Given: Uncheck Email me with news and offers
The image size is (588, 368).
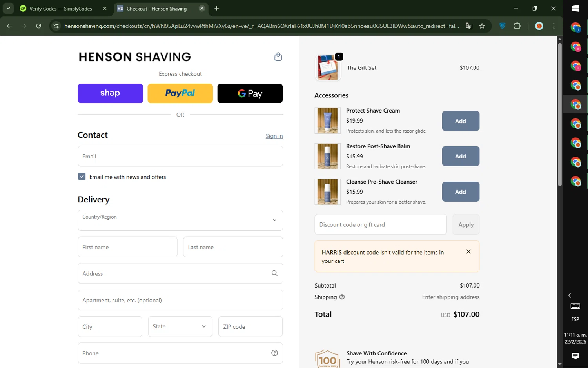Looking at the screenshot, I should click(x=82, y=177).
